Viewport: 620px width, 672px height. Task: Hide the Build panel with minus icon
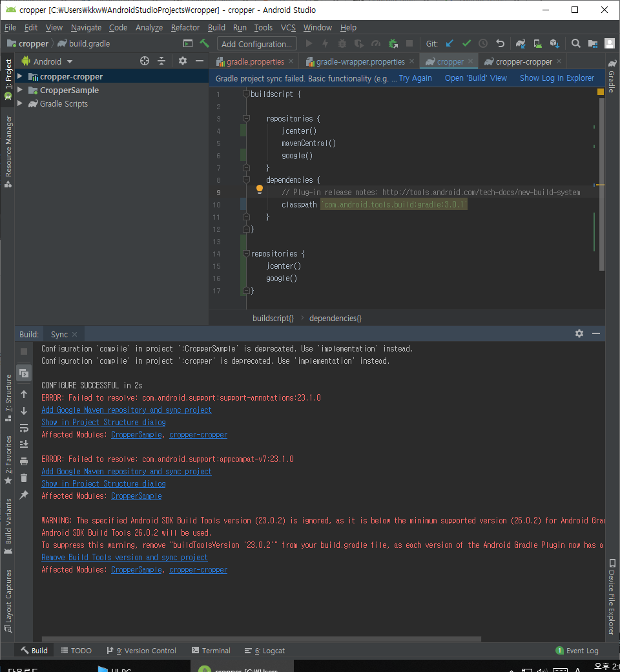click(596, 333)
